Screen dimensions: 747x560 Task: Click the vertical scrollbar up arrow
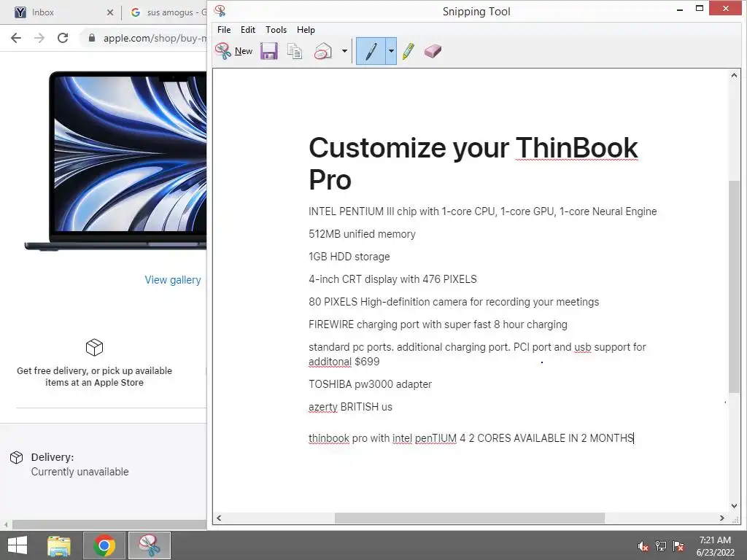coord(734,75)
